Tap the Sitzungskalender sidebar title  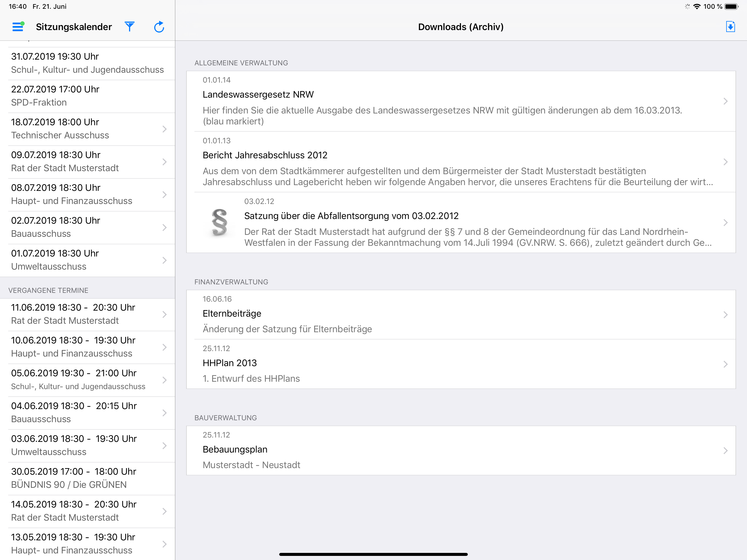[x=74, y=27]
